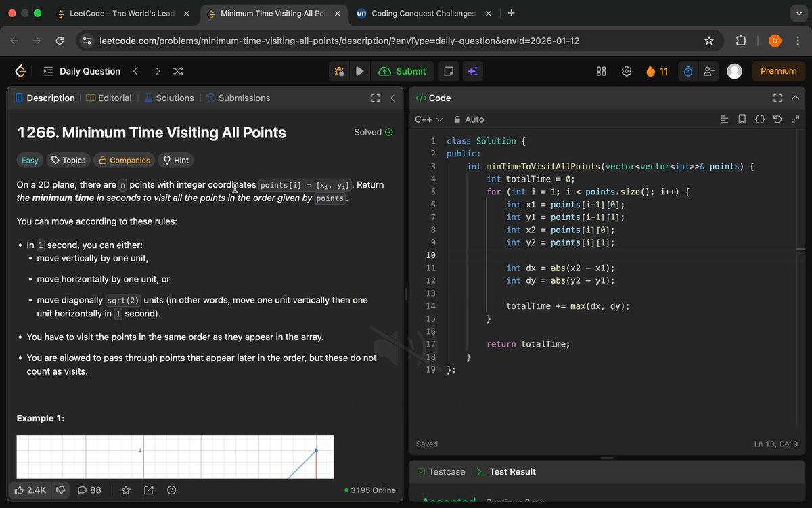Reveal the Hint
This screenshot has height=508, width=812.
[x=176, y=161]
